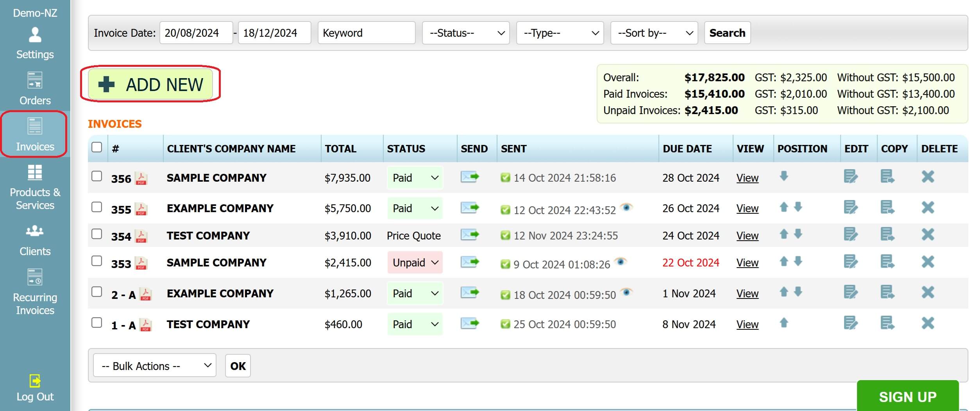980x411 pixels.
Task: Open View link for invoice 353
Action: coord(747,263)
